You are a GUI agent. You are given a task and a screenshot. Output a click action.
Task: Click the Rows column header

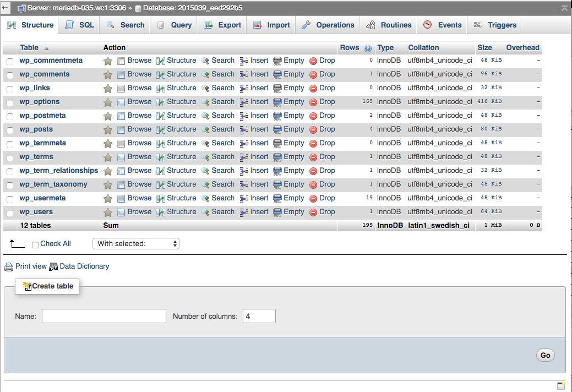pos(350,48)
